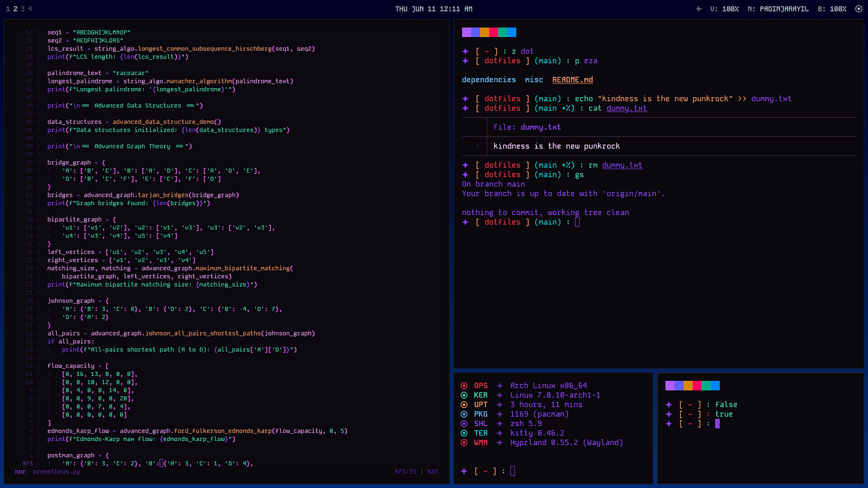Viewport: 868px width, 488px height.
Task: Click 'flow_capacity = [' code line
Action: (x=78, y=366)
